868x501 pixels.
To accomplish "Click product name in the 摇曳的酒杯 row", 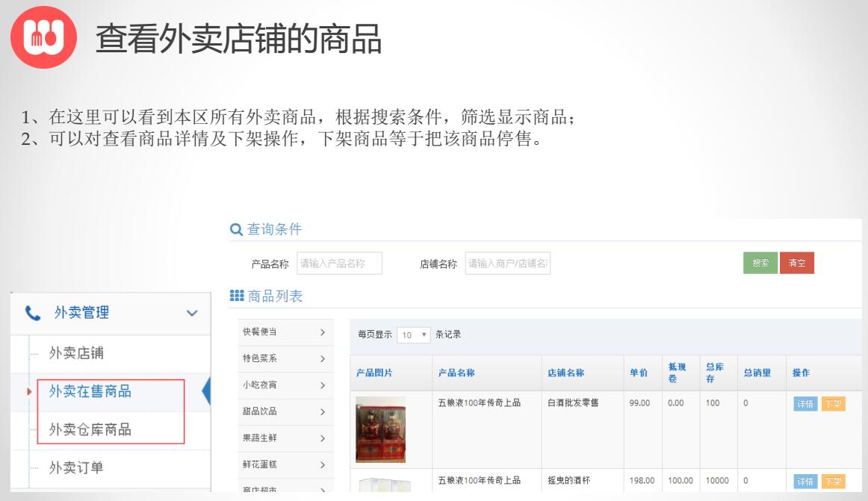I will click(x=480, y=481).
